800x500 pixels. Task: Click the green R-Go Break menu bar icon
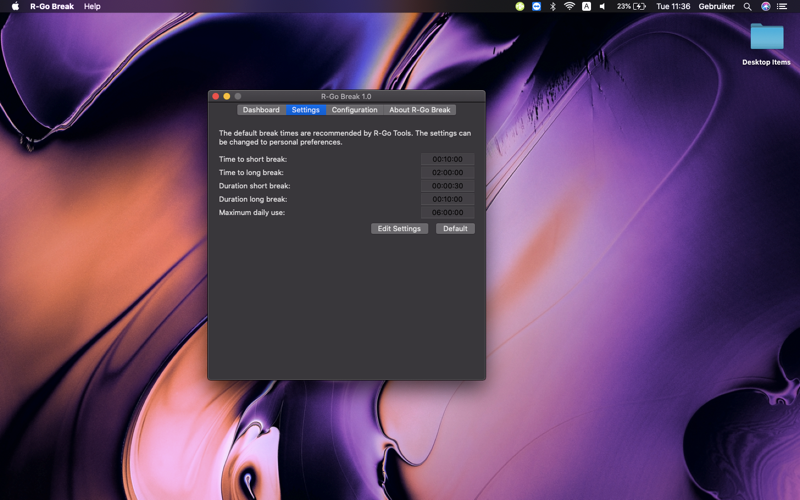(x=519, y=7)
